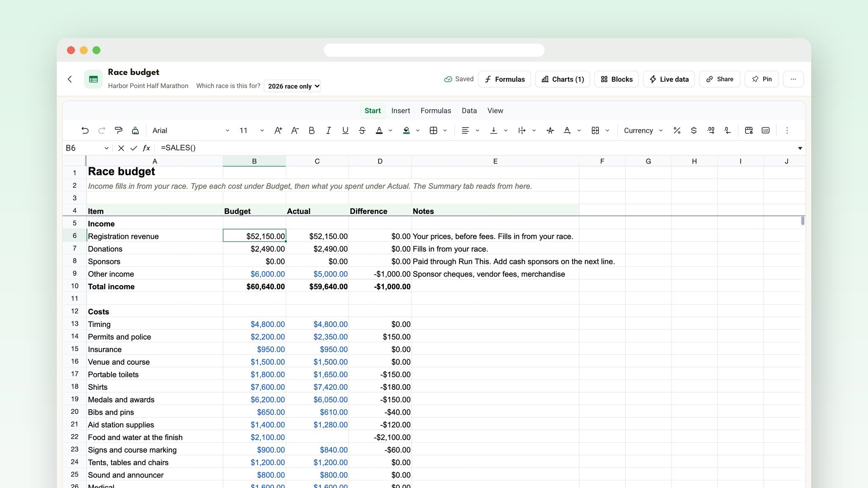Click the merge cells icon
The width and height of the screenshot is (868, 488).
[595, 130]
